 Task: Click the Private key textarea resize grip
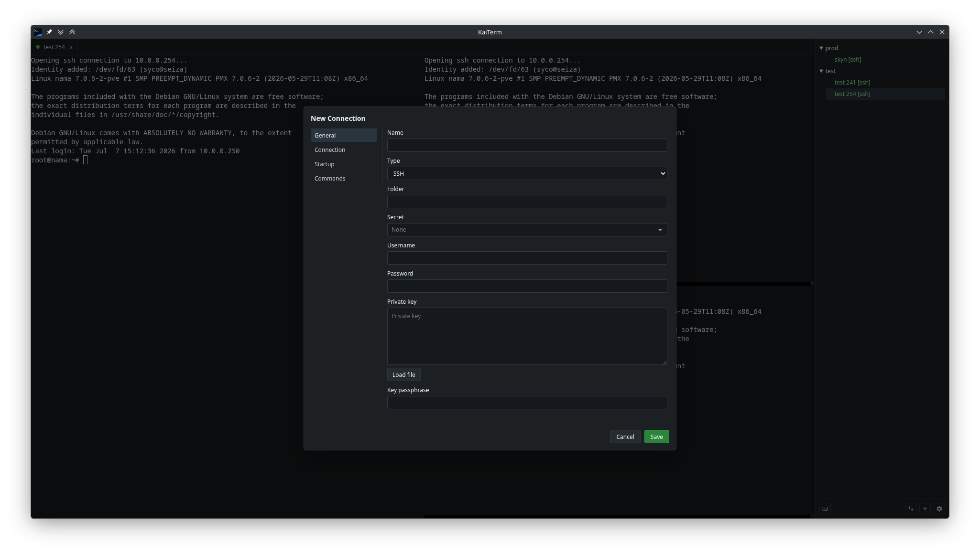pos(664,362)
